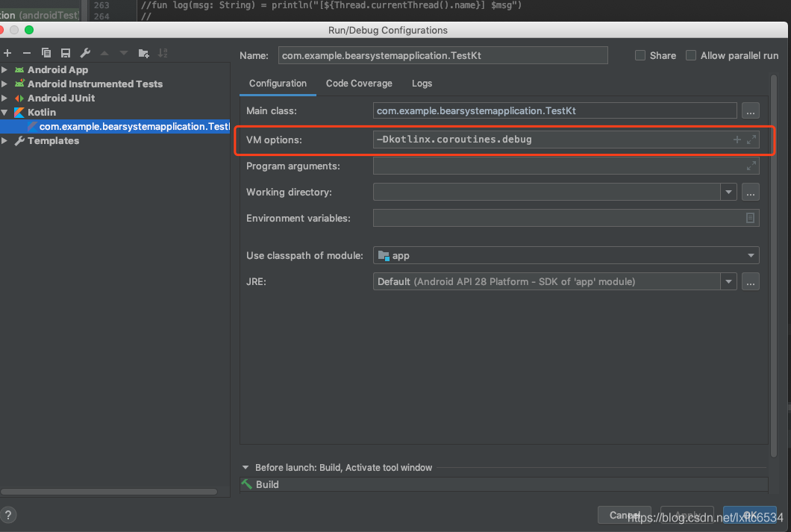This screenshot has width=791, height=532.
Task: Select the Android JUnit tree item
Action: pos(61,98)
